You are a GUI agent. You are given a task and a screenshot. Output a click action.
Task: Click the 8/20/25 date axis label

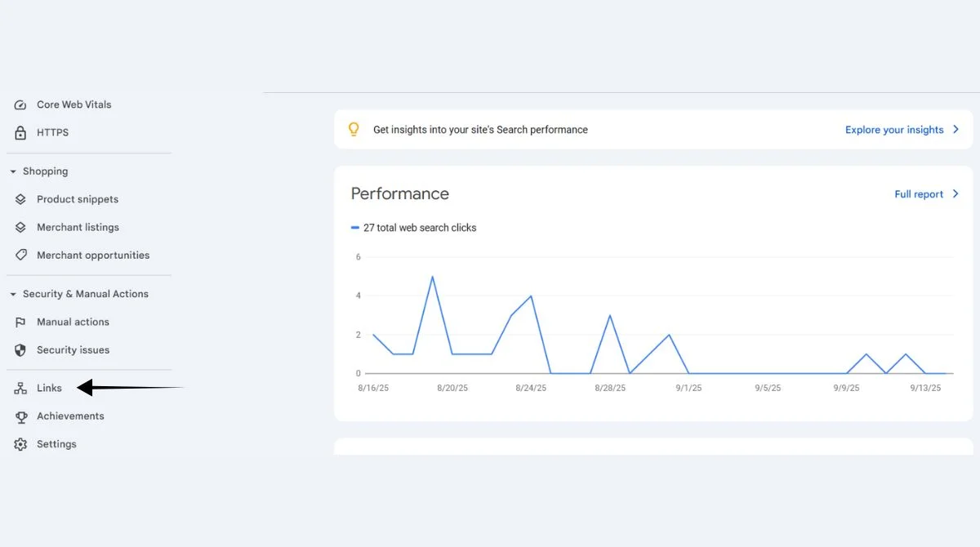coord(452,388)
